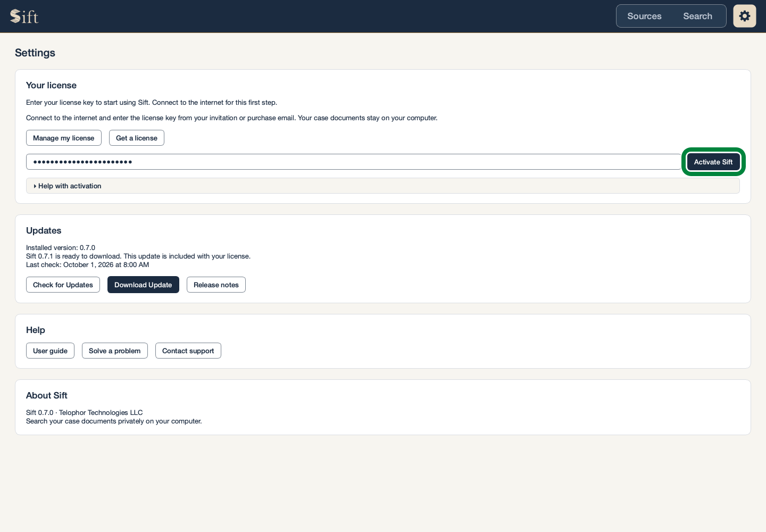Click the "Updates" heading
The height and width of the screenshot is (532, 766).
[44, 230]
